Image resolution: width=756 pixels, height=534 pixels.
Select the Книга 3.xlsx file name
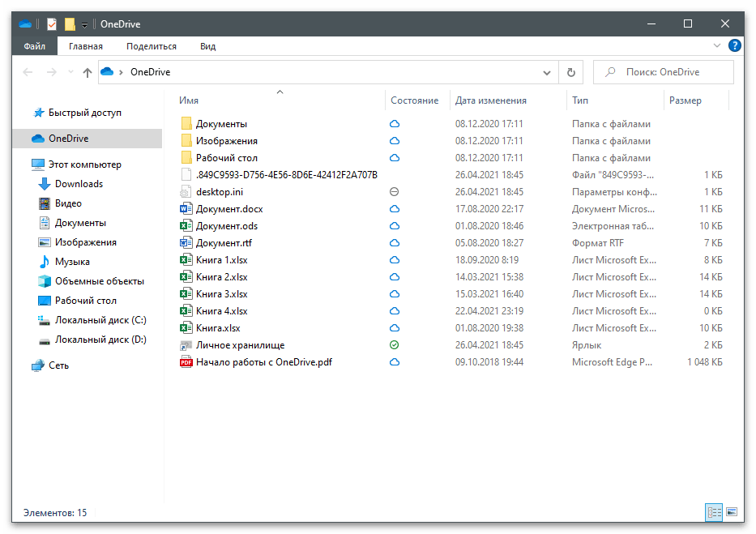pos(222,294)
